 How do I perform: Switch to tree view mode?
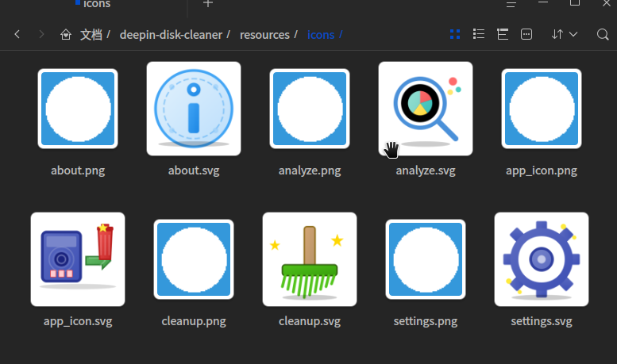tap(503, 35)
